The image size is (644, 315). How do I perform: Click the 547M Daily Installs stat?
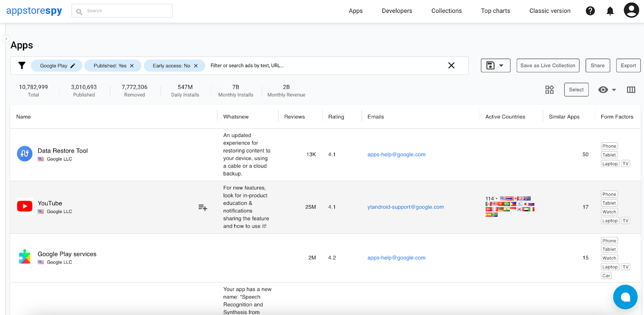pyautogui.click(x=185, y=91)
